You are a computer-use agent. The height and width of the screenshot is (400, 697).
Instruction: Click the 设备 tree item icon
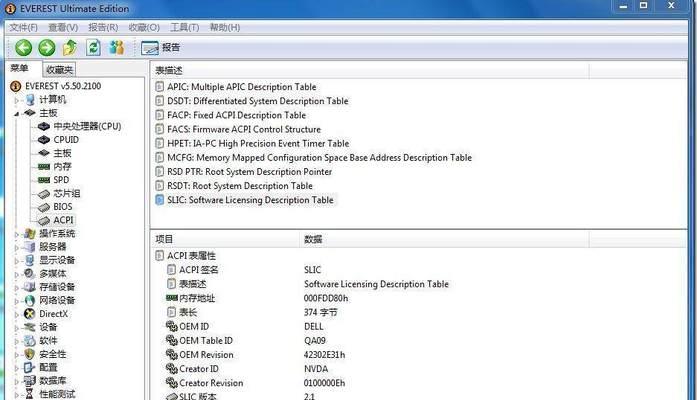29,327
